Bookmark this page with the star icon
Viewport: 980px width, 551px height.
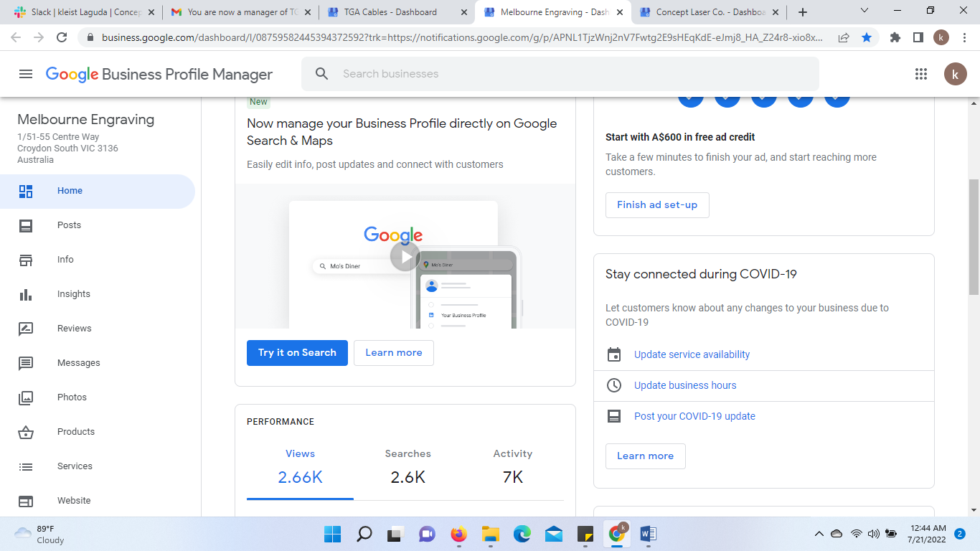[x=867, y=37]
